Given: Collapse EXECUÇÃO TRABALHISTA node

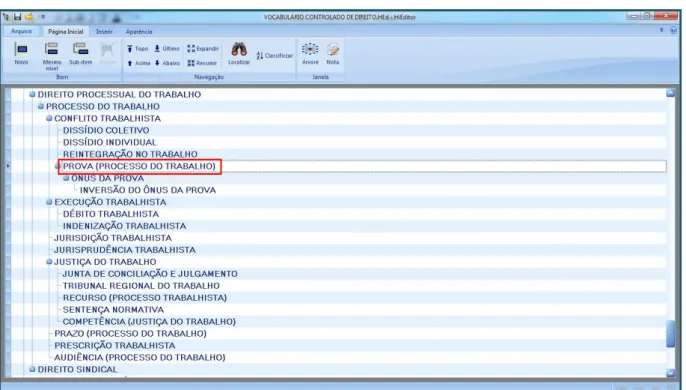Looking at the screenshot, I should point(49,202).
